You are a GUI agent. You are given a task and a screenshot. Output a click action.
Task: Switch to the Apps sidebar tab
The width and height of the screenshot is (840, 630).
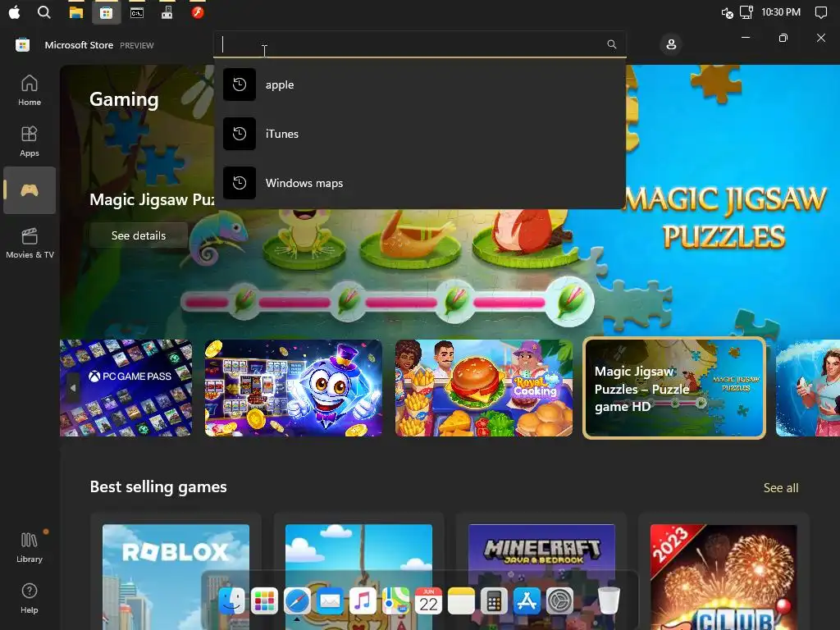click(30, 141)
